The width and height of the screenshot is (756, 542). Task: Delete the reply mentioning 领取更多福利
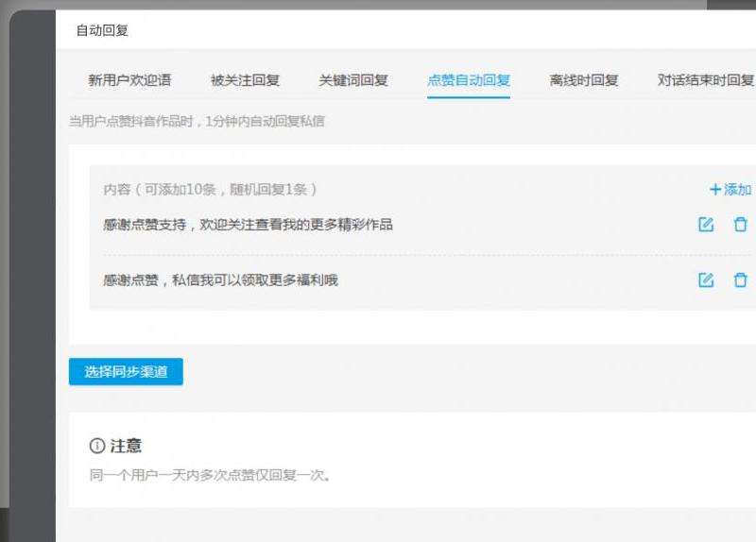[740, 280]
